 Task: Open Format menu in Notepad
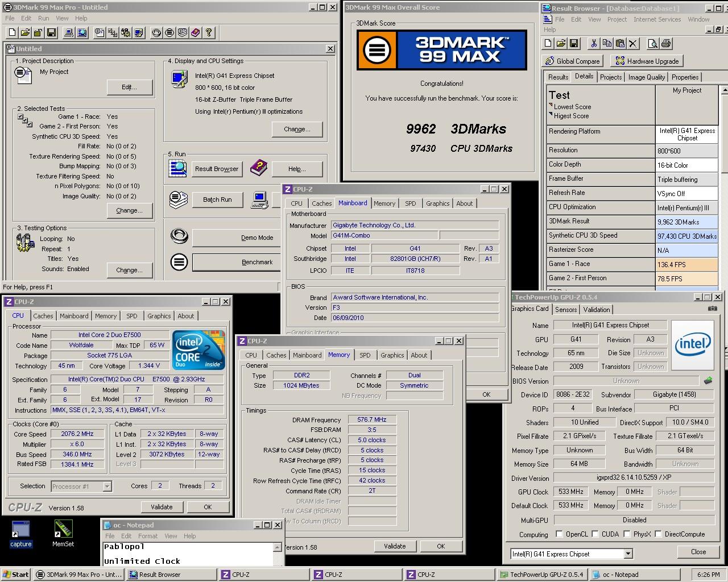click(148, 536)
